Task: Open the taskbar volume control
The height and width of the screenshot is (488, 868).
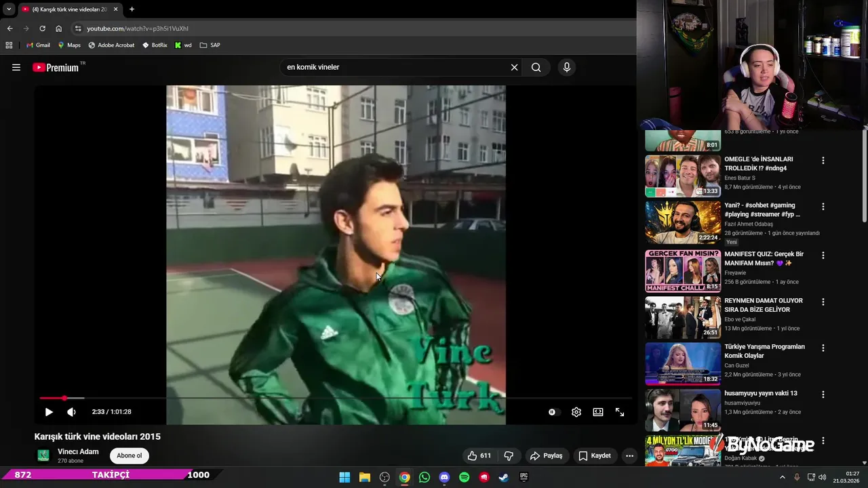Action: [x=823, y=477]
